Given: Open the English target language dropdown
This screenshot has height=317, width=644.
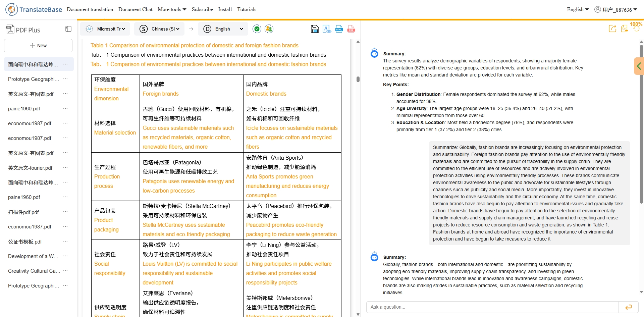Looking at the screenshot, I should (x=223, y=29).
